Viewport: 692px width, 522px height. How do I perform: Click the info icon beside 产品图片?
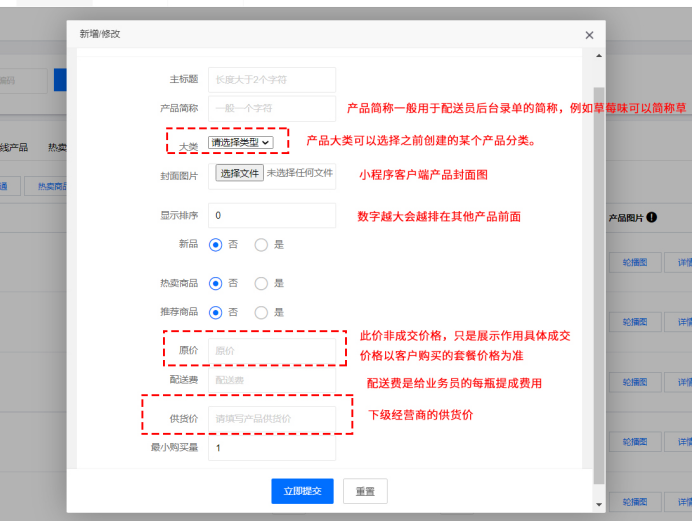(651, 217)
